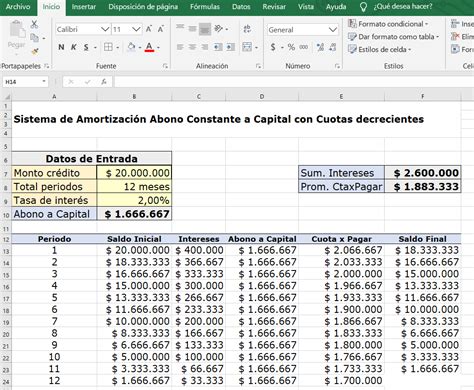Click the text orientation icon

219,29
